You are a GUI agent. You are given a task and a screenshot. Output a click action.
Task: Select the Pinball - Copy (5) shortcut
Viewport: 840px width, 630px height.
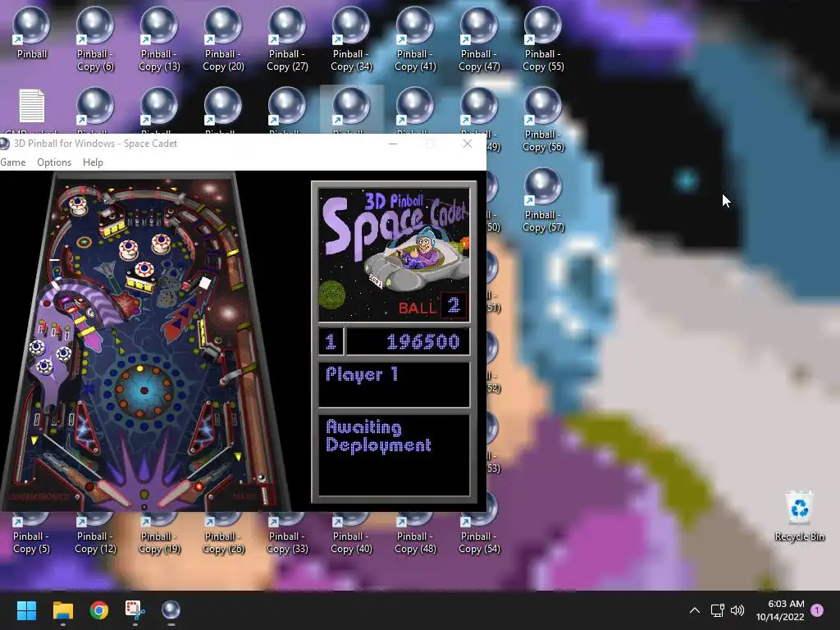click(x=31, y=533)
